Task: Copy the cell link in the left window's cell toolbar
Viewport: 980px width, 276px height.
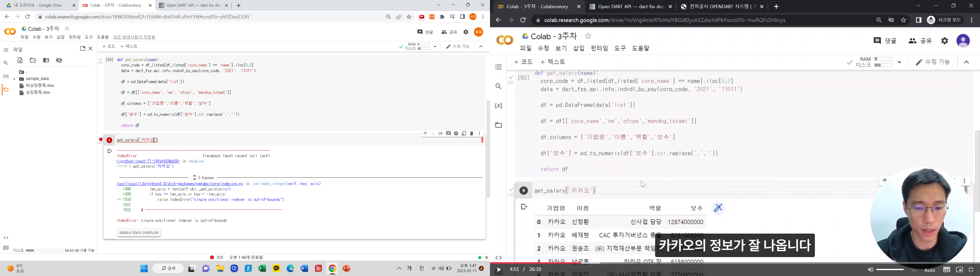Action: [440, 133]
